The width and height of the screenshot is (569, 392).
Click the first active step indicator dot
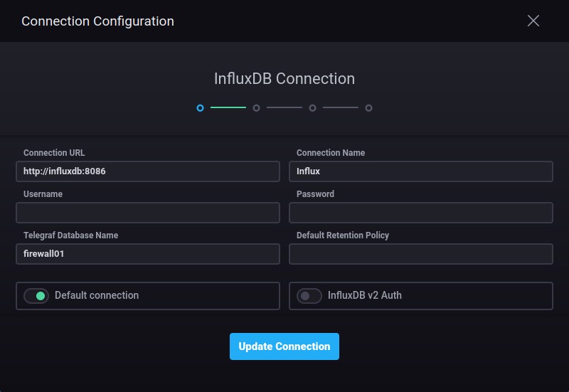[x=201, y=108]
